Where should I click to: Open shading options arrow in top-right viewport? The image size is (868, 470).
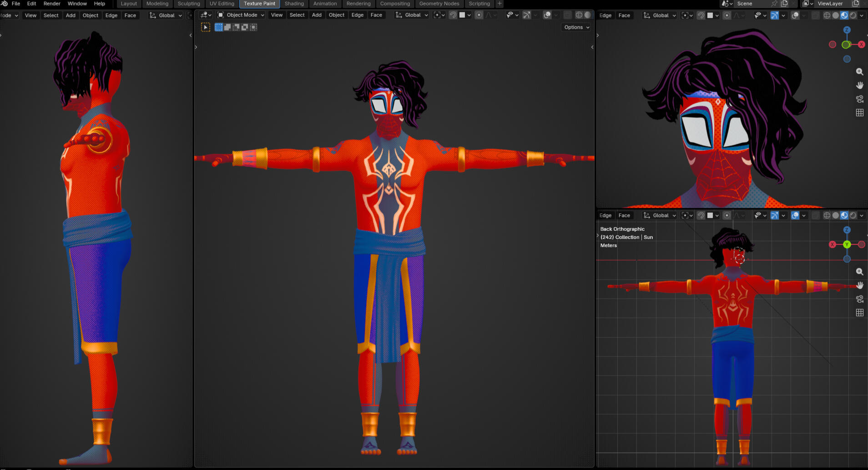tap(862, 15)
